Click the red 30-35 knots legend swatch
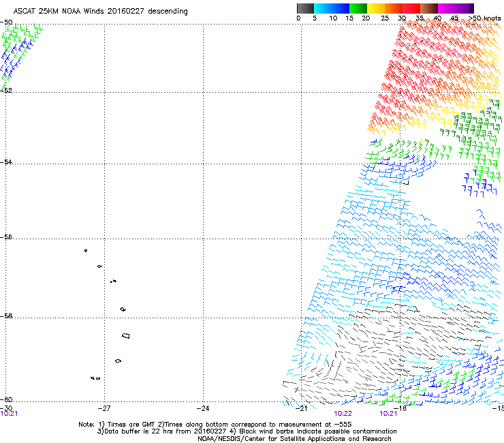 pos(411,8)
